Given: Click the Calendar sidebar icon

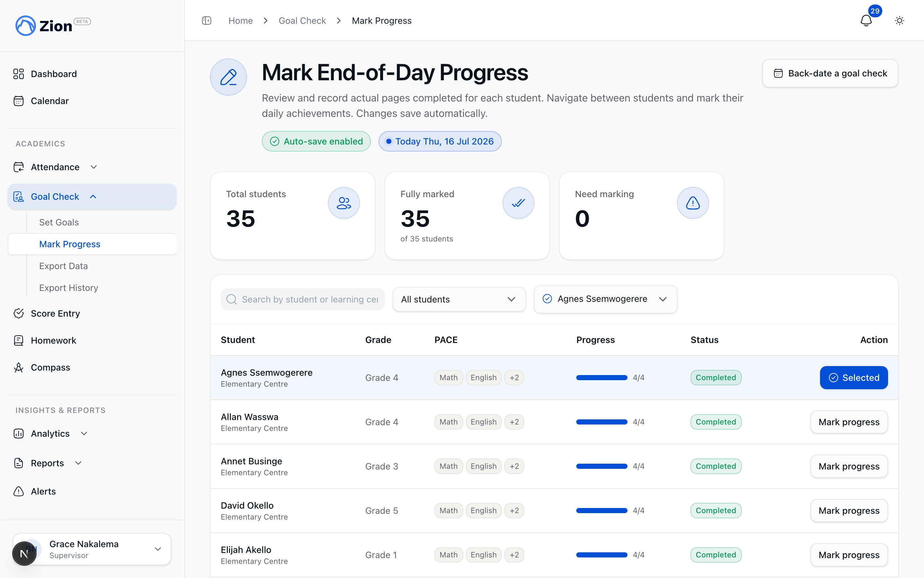Looking at the screenshot, I should (18, 101).
